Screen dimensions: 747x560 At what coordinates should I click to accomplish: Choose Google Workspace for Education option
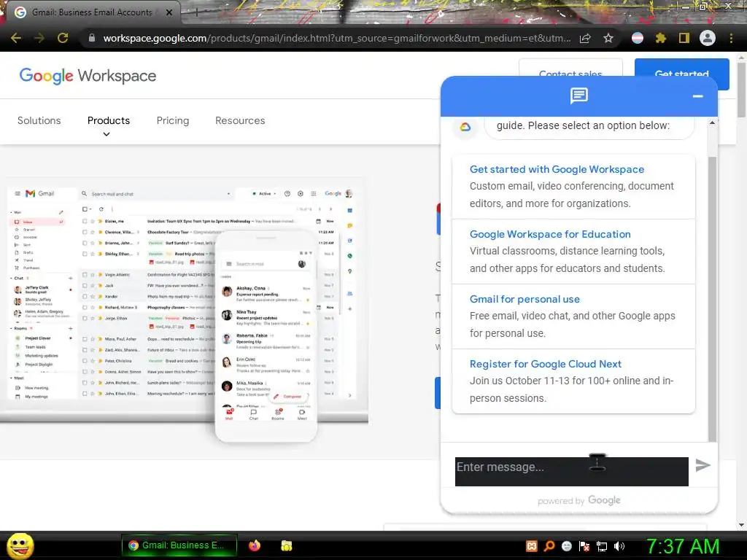pos(573,252)
